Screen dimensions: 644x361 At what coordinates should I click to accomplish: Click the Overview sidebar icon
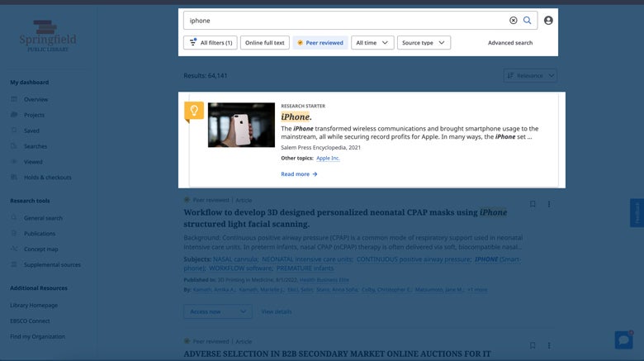click(14, 99)
